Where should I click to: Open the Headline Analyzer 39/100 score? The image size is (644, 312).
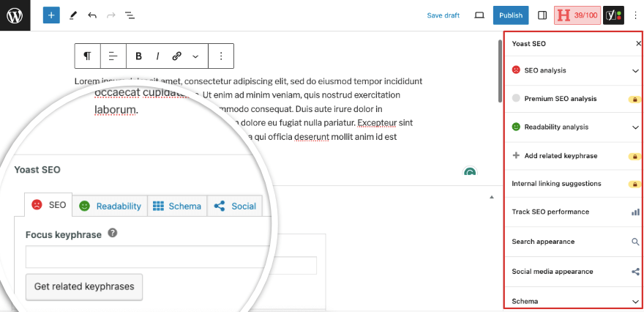click(x=577, y=15)
